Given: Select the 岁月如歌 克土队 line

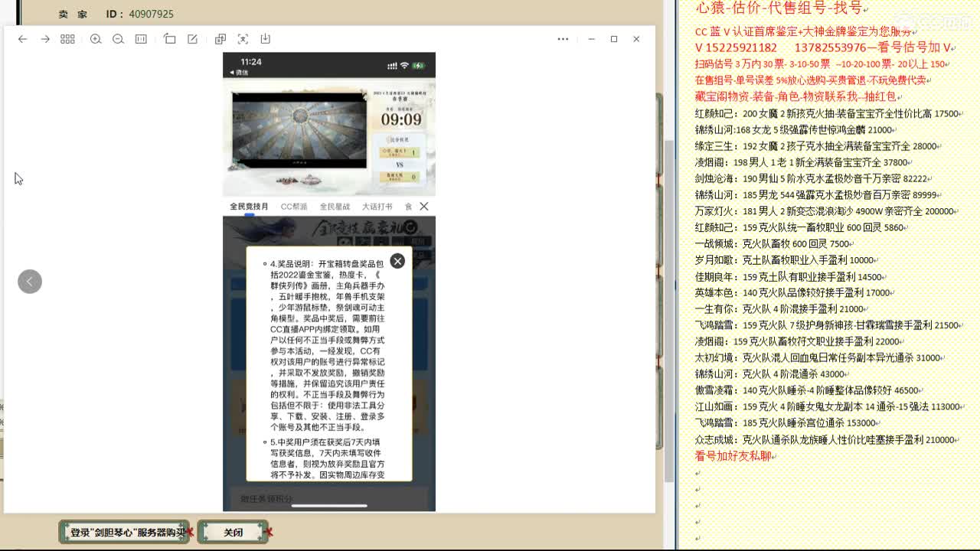Looking at the screenshot, I should tap(785, 260).
